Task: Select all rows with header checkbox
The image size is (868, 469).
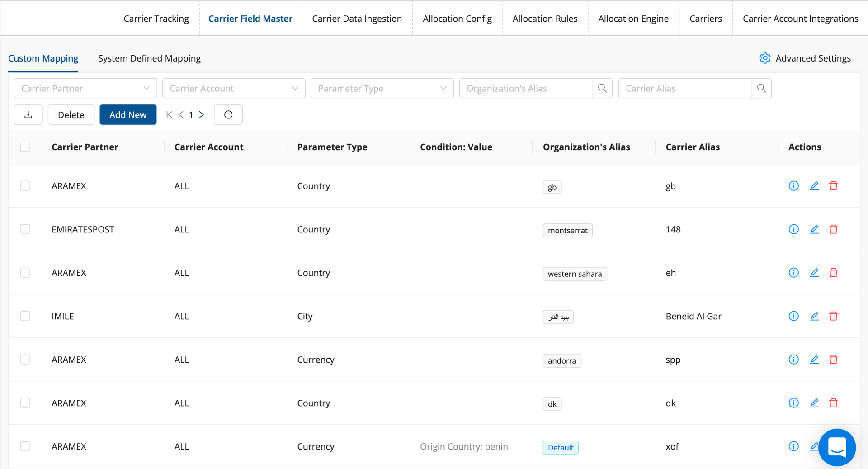Action: 25,147
